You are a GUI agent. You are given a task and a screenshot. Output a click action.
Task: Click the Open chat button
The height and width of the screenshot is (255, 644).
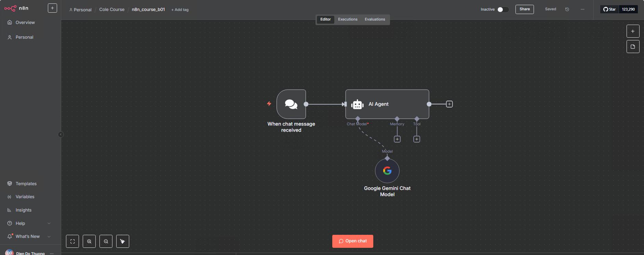[x=352, y=241]
